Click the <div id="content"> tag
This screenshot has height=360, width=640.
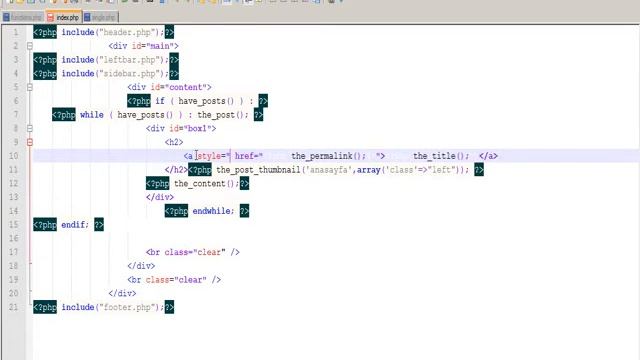tap(169, 87)
